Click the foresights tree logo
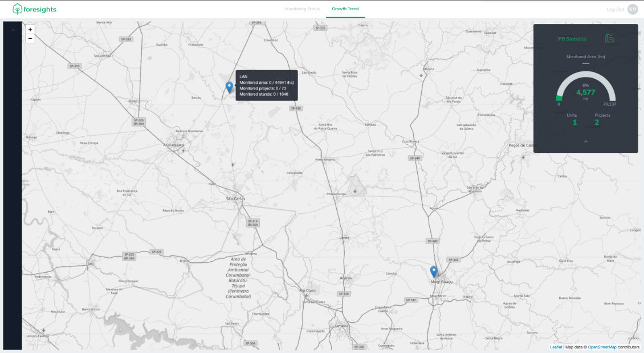 tap(17, 9)
